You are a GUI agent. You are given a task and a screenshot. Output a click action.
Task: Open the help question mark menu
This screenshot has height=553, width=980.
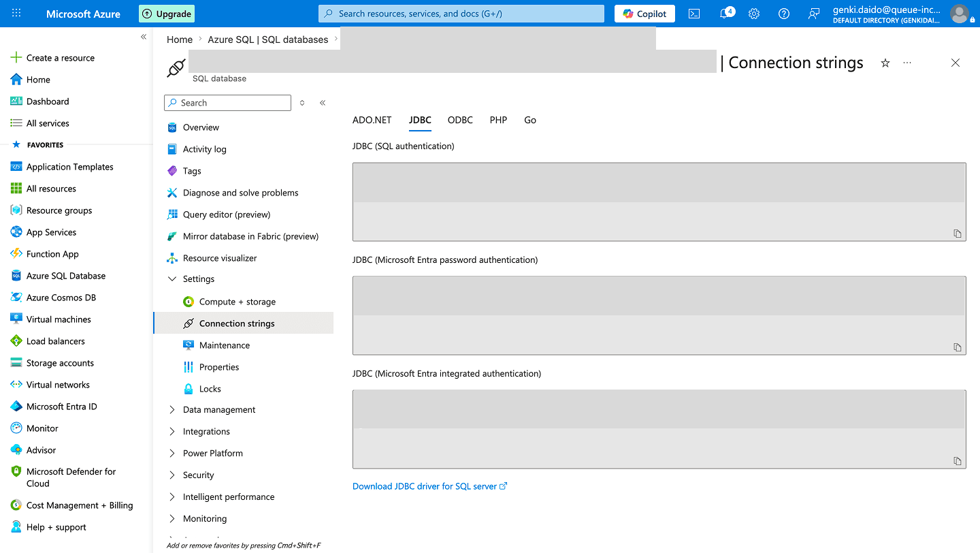(x=784, y=14)
